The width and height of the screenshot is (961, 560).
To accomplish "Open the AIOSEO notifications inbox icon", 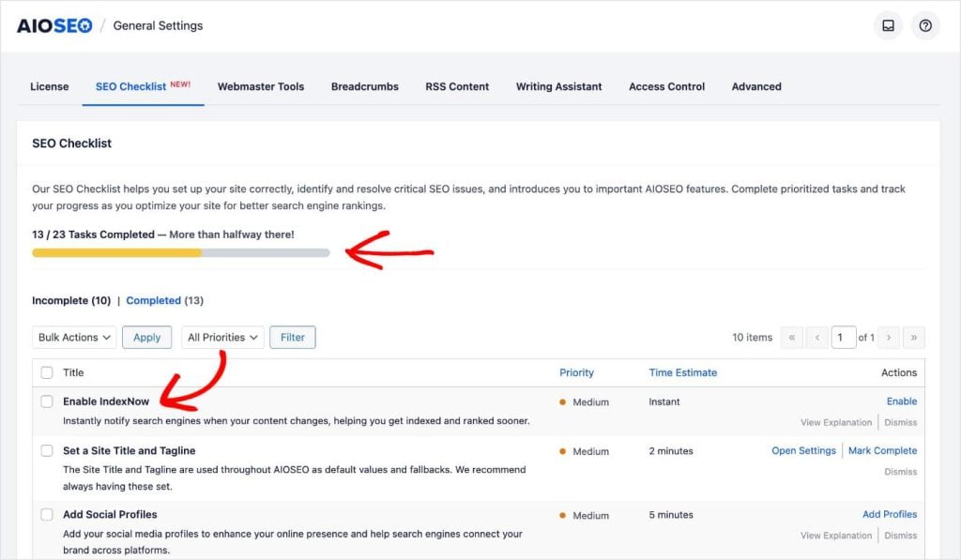I will (888, 25).
